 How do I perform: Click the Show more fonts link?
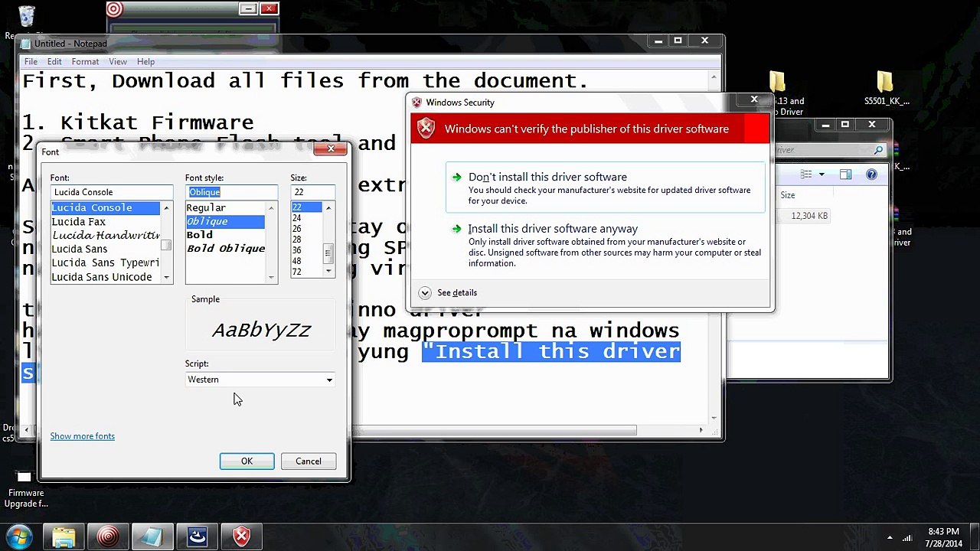click(83, 436)
